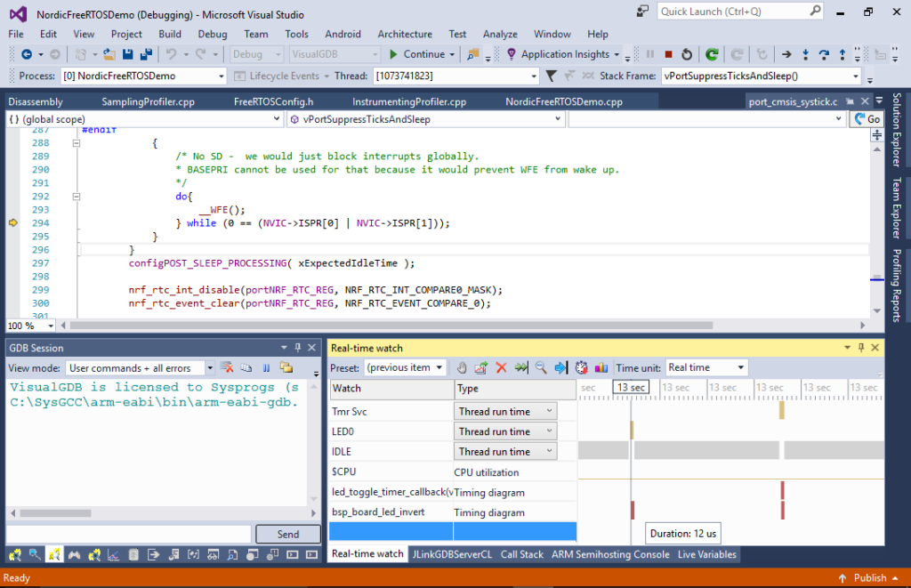Click the copy output icon in GDB Session toolbar
The image size is (911, 588).
click(x=246, y=367)
